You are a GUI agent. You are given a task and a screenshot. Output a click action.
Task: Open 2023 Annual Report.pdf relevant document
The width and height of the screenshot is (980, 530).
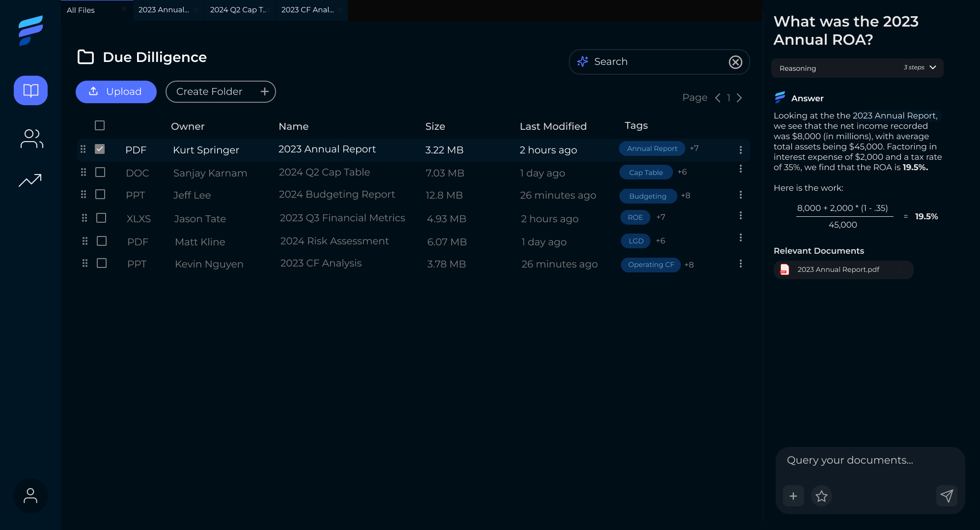[x=843, y=270]
